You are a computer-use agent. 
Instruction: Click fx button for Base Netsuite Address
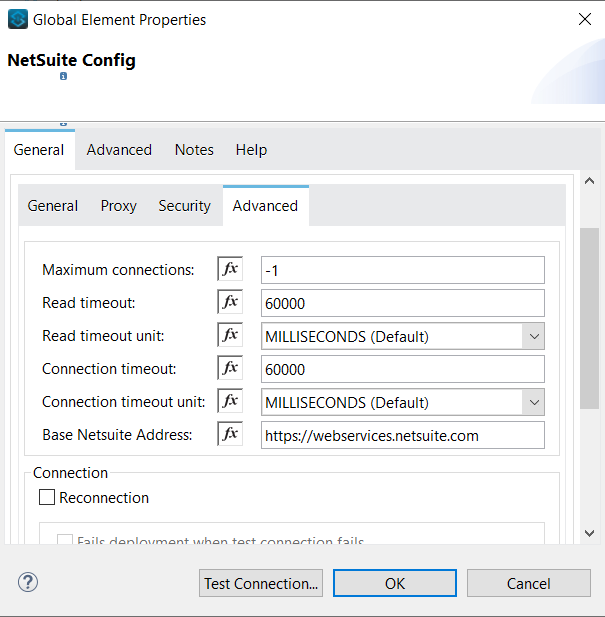tap(230, 434)
